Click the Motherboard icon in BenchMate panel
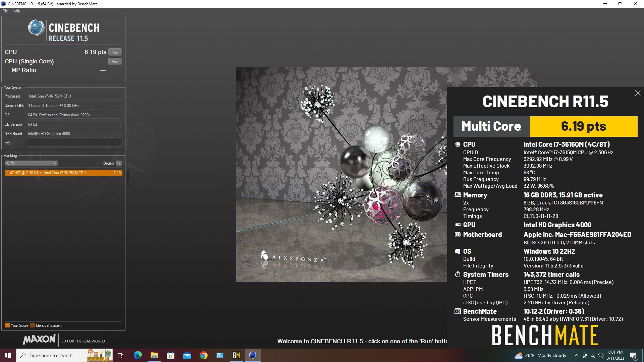 [458, 235]
